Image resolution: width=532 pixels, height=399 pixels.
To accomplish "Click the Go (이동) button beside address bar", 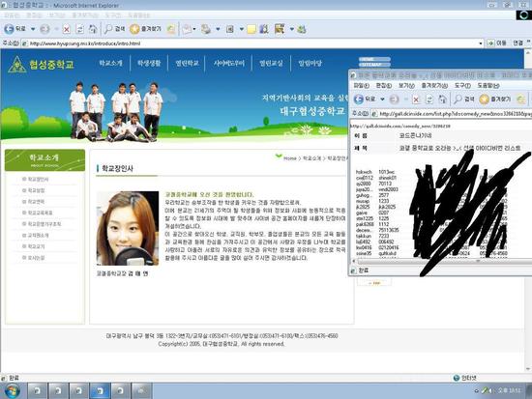I will pyautogui.click(x=497, y=43).
